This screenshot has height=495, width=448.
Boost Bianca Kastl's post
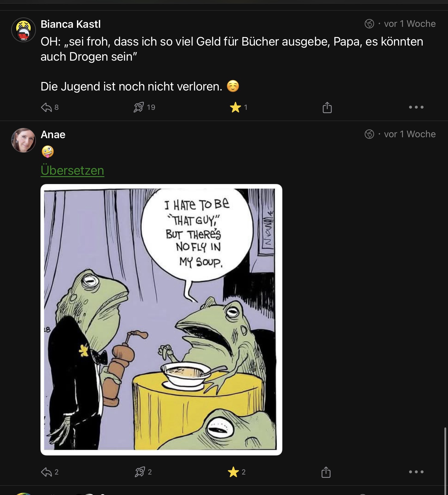click(139, 107)
